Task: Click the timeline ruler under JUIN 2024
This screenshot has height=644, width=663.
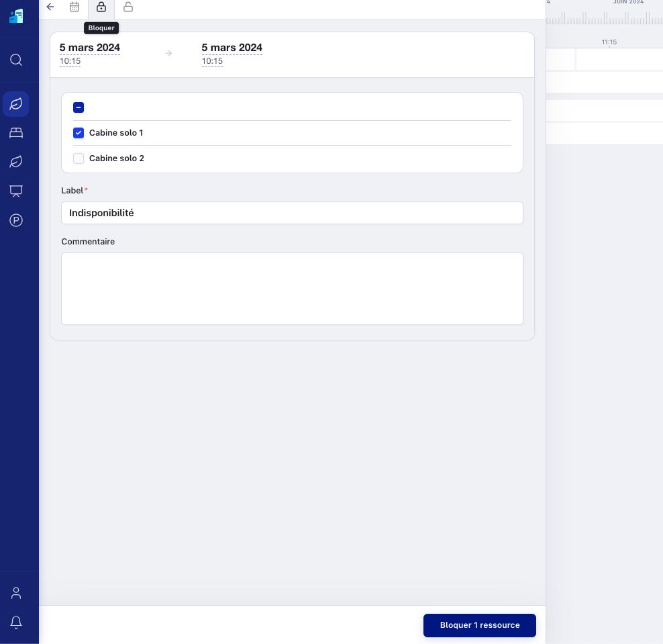Action: coord(604,18)
